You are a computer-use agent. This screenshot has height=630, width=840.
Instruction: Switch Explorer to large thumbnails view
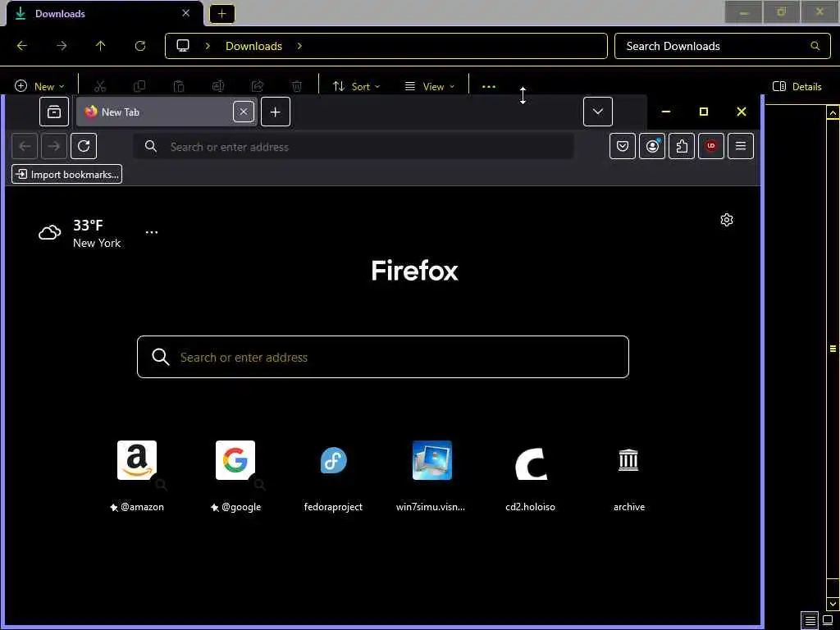[x=827, y=620]
